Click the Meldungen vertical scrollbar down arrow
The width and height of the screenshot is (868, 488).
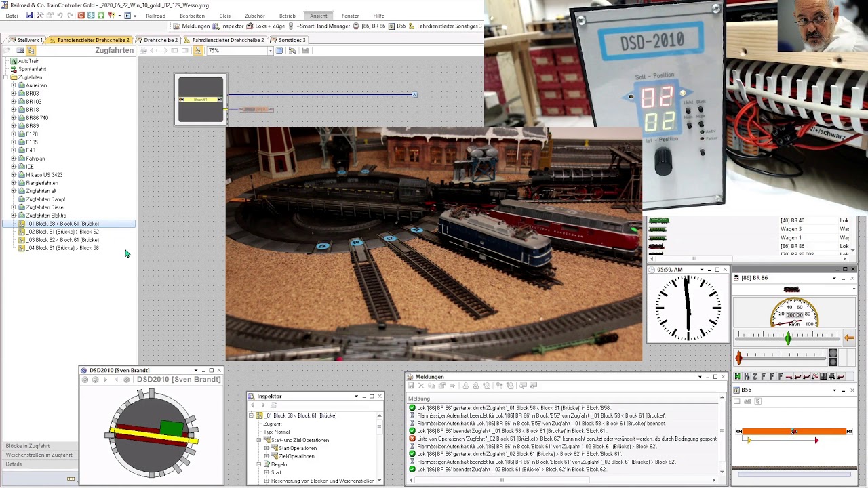click(x=723, y=471)
